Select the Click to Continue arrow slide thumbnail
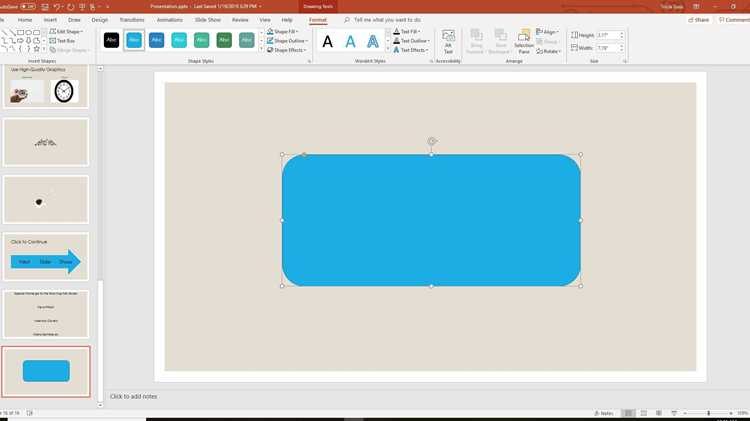 click(x=46, y=256)
